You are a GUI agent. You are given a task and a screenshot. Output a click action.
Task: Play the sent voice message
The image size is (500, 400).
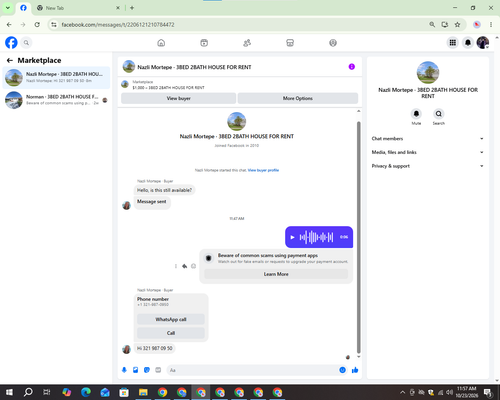292,237
